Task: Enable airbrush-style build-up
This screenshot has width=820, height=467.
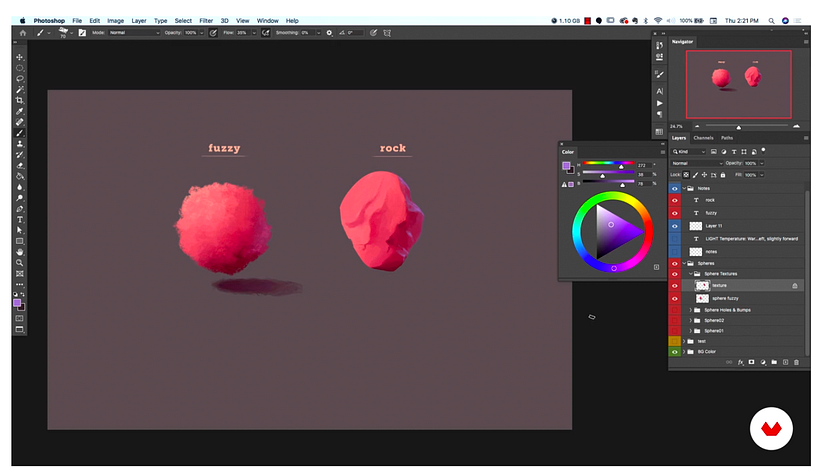Action: 266,32
